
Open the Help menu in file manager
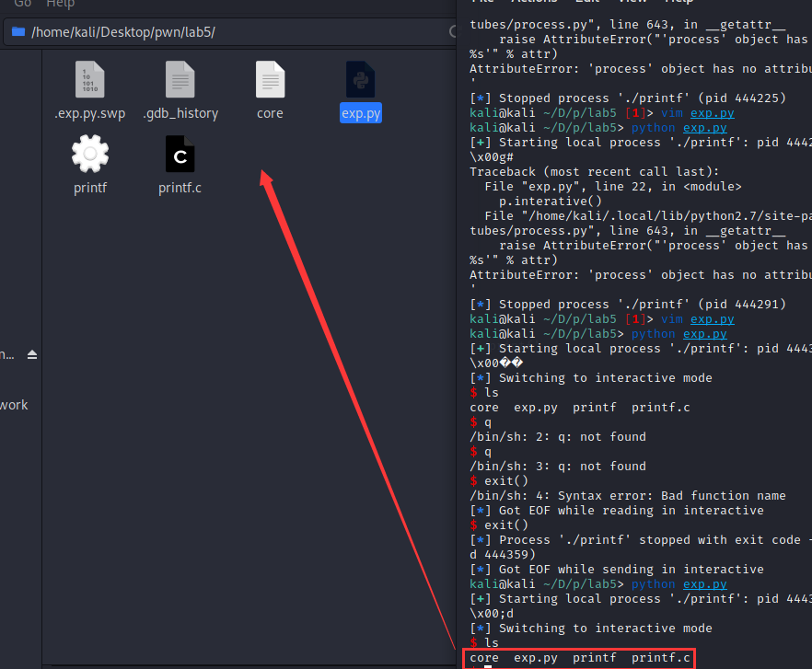pos(61,4)
